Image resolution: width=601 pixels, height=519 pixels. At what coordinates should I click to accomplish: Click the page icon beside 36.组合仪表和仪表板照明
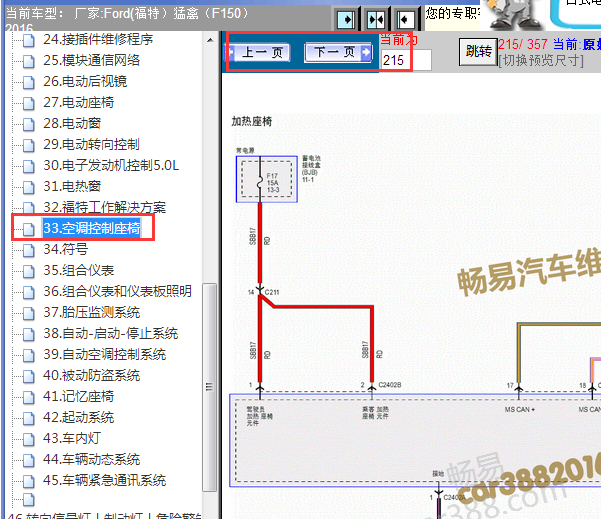(x=28, y=292)
